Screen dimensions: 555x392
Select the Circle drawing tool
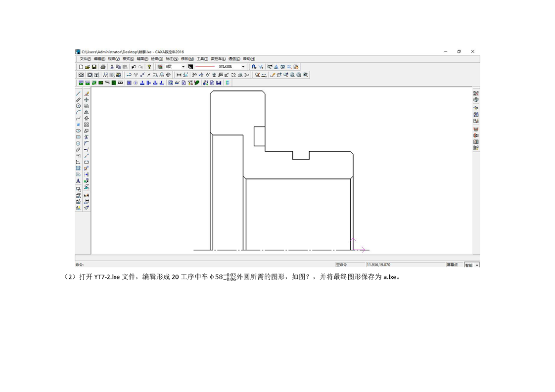pyautogui.click(x=78, y=106)
